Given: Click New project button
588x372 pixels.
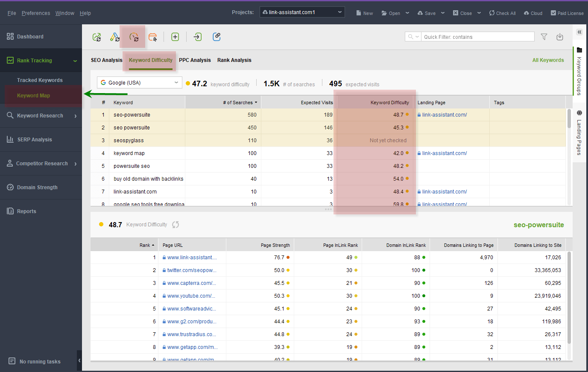Looking at the screenshot, I should (x=365, y=13).
